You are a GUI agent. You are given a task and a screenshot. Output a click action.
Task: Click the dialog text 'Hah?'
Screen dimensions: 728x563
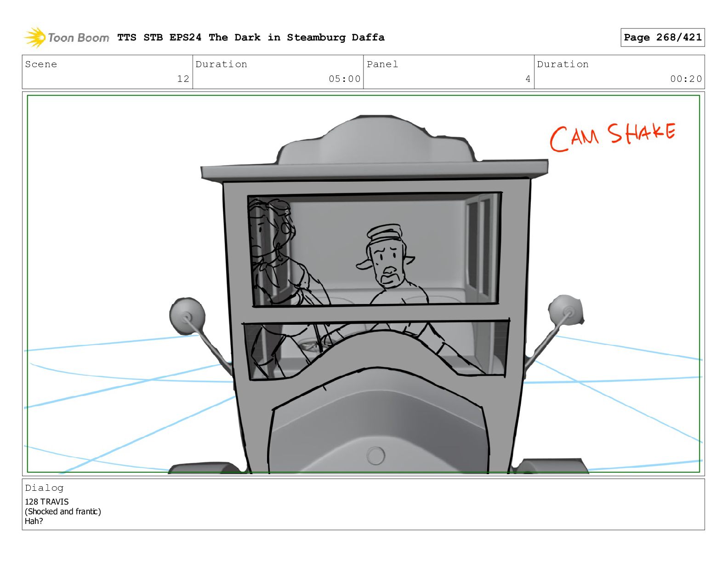click(x=34, y=521)
